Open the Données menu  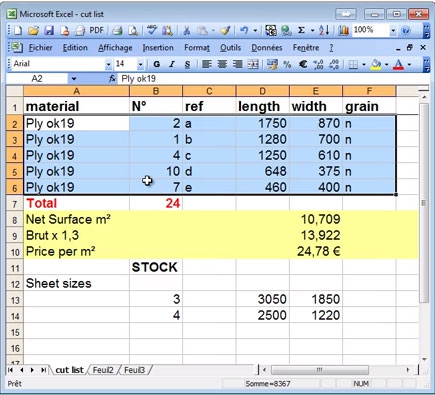267,48
